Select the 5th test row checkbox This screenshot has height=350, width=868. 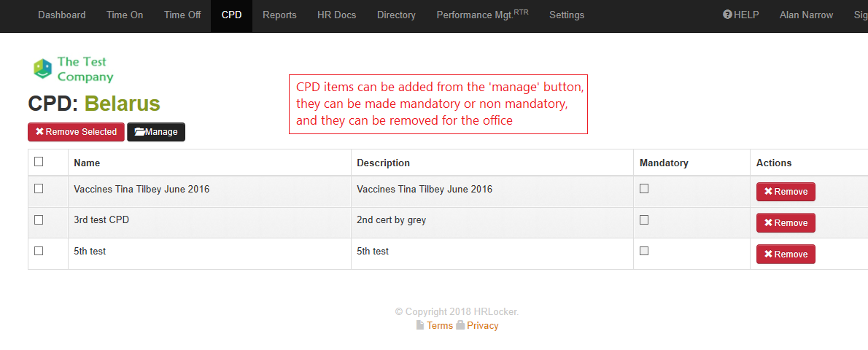(39, 251)
